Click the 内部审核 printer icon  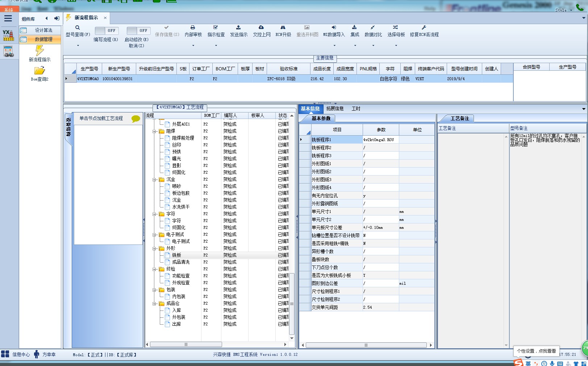(193, 28)
